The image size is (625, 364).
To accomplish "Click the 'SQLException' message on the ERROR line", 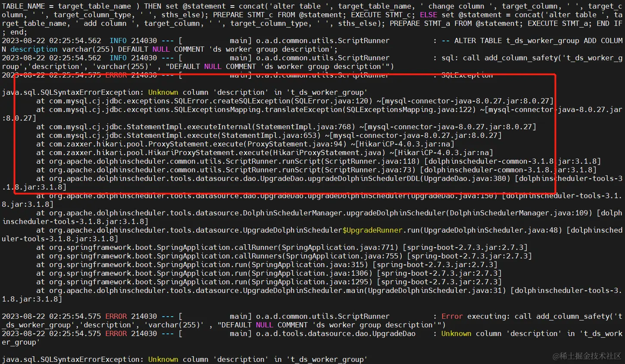I will coord(467,75).
